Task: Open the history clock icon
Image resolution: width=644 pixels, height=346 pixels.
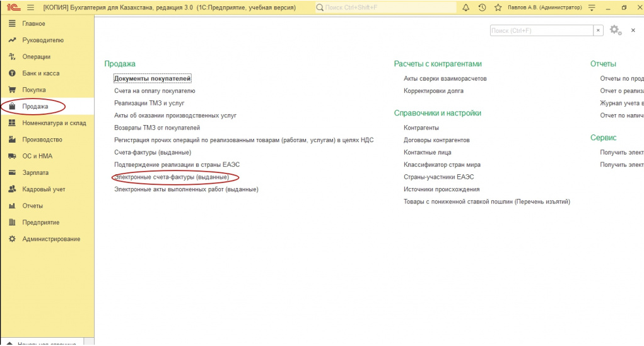Action: coord(482,8)
